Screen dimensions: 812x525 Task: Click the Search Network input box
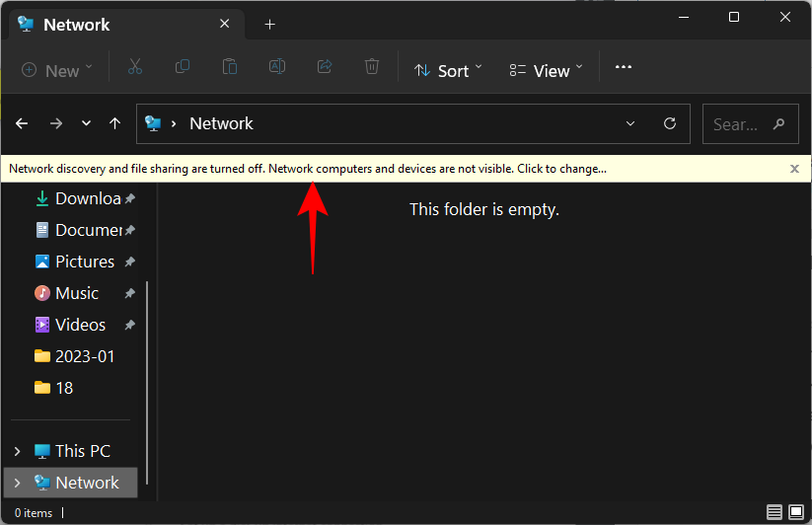click(x=740, y=124)
